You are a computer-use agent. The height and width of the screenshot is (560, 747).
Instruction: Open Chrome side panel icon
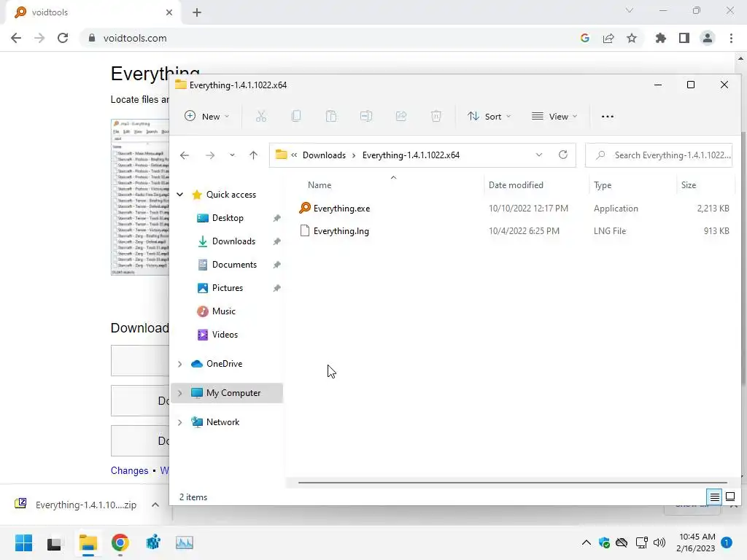[x=684, y=38]
